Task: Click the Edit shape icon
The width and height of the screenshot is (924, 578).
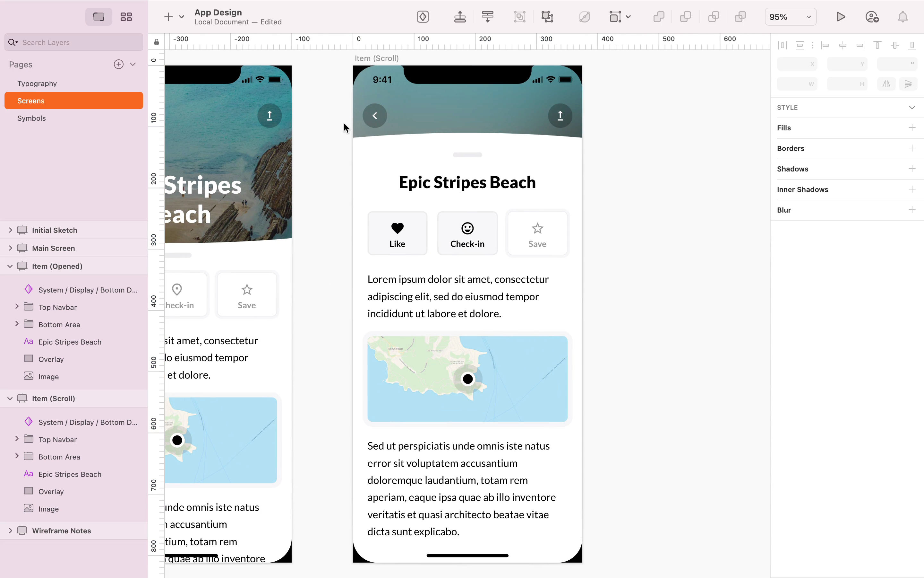Action: pos(584,17)
